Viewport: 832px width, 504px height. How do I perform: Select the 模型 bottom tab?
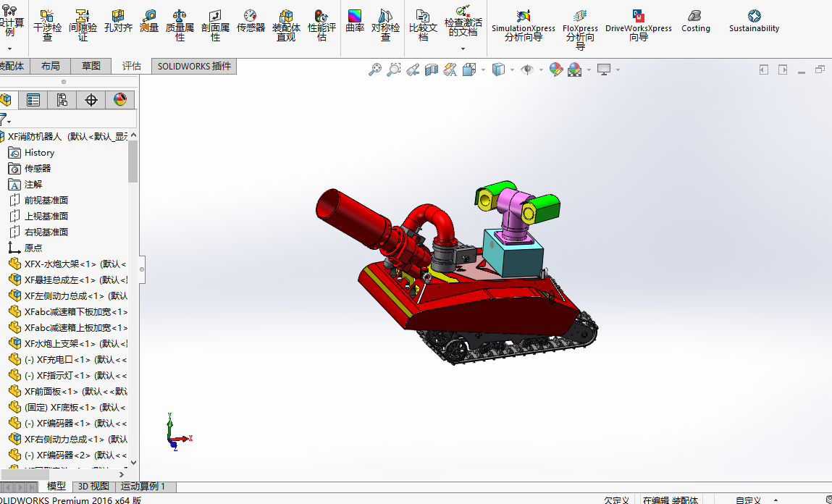tap(56, 487)
